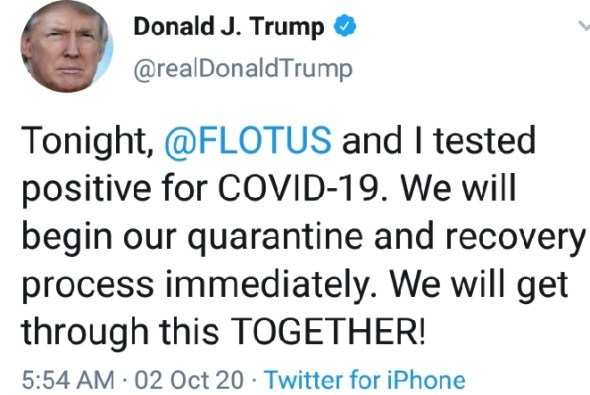Expand the tweet options chevron menu
This screenshot has height=395, width=590.
point(584,26)
